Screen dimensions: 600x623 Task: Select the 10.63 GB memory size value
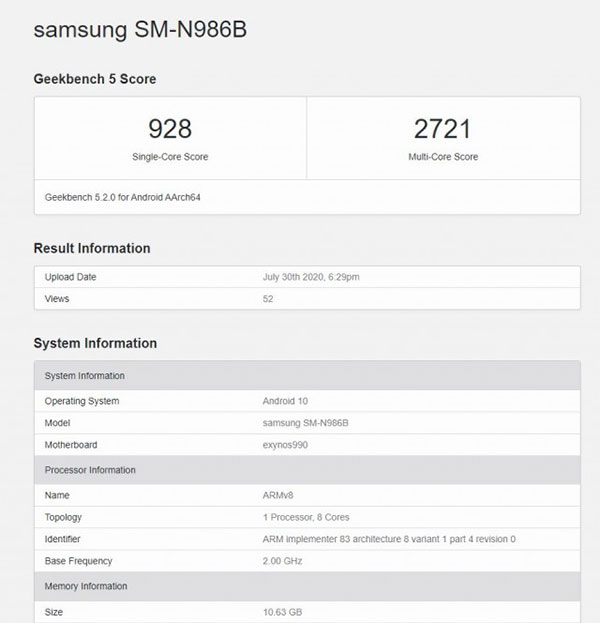point(282,610)
